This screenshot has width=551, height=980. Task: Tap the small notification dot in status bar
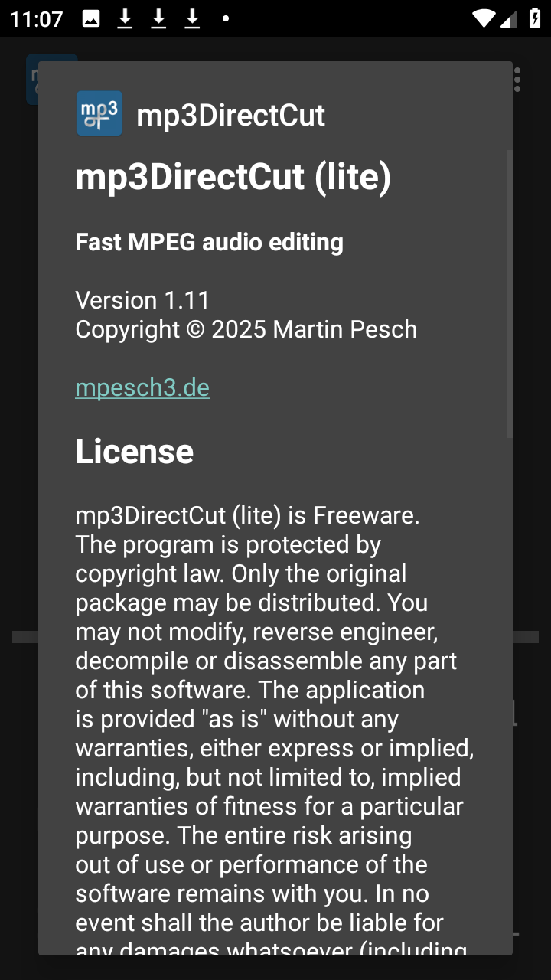tap(226, 18)
